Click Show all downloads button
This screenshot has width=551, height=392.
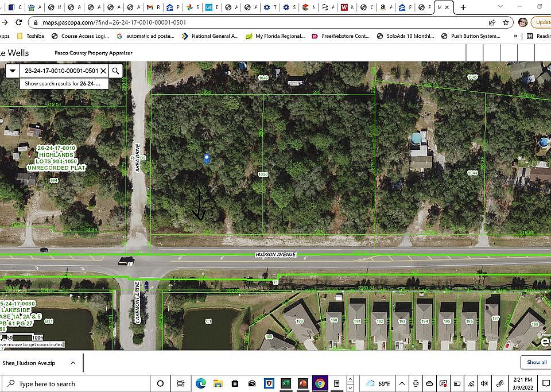pyautogui.click(x=536, y=362)
